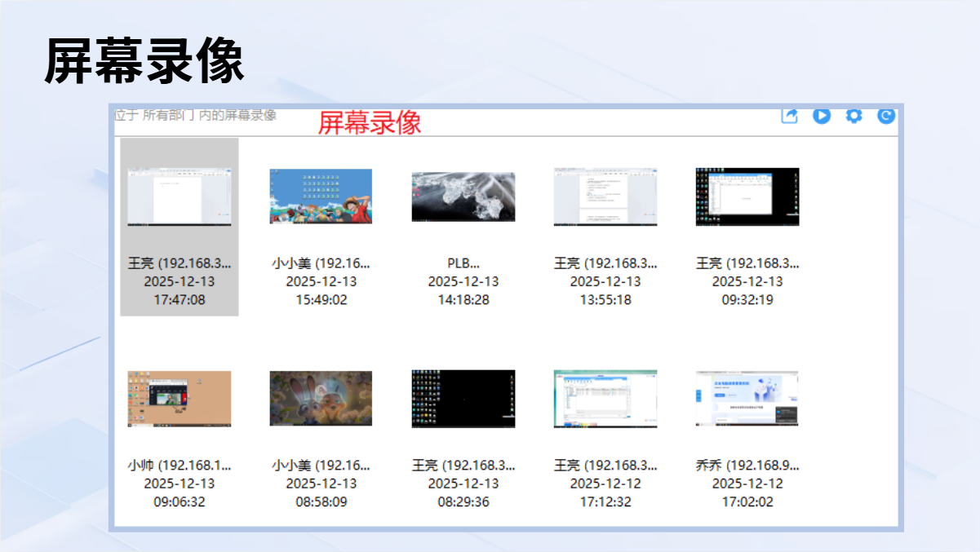Click the timestamp text 14:18:28

[x=463, y=300]
